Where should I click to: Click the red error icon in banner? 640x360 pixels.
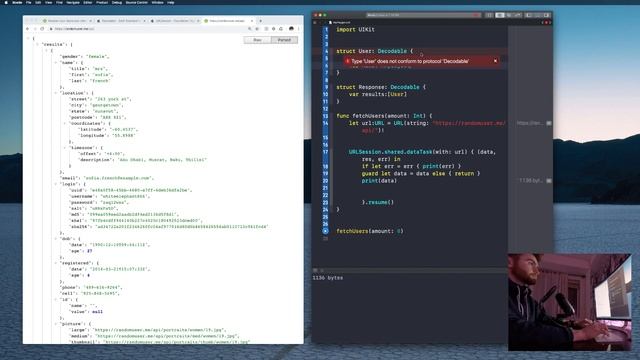pos(347,61)
